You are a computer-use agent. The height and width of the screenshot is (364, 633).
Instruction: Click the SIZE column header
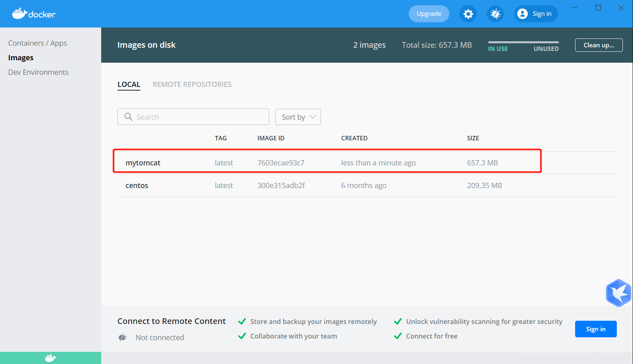pos(473,138)
